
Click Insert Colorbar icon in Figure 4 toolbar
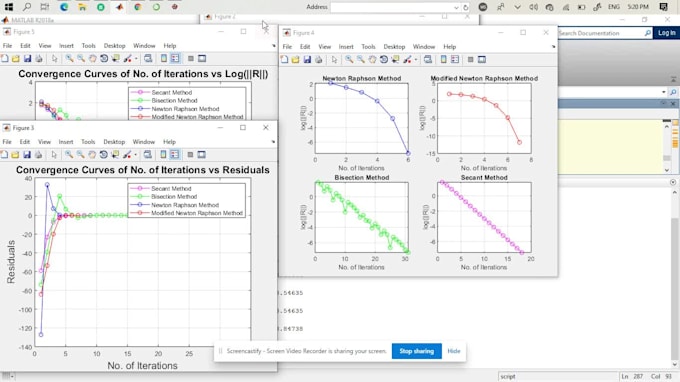(x=443, y=59)
